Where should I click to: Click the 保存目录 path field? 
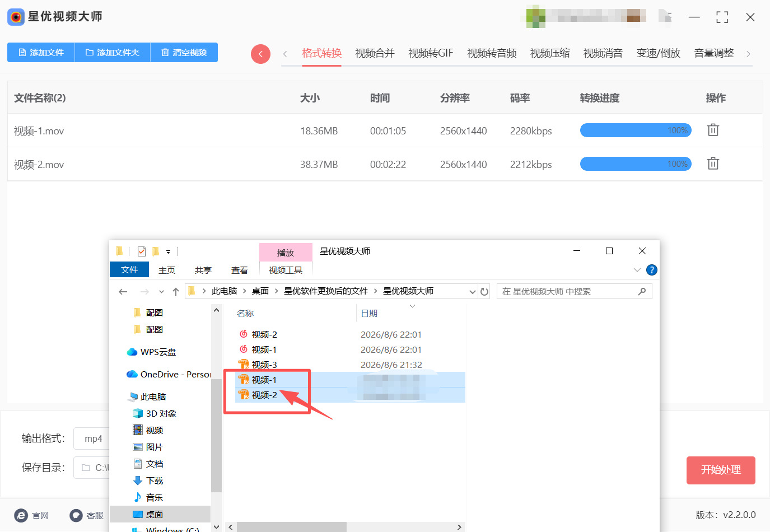[92, 468]
